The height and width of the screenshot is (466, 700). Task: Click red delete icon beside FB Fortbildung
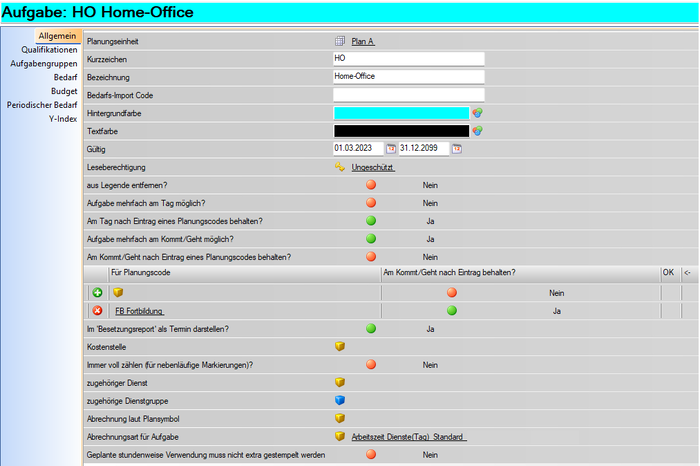pyautogui.click(x=97, y=311)
